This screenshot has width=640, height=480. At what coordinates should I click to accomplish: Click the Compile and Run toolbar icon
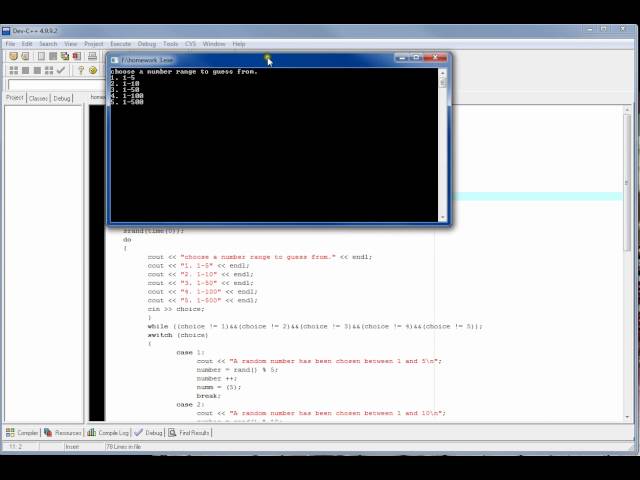(37, 70)
